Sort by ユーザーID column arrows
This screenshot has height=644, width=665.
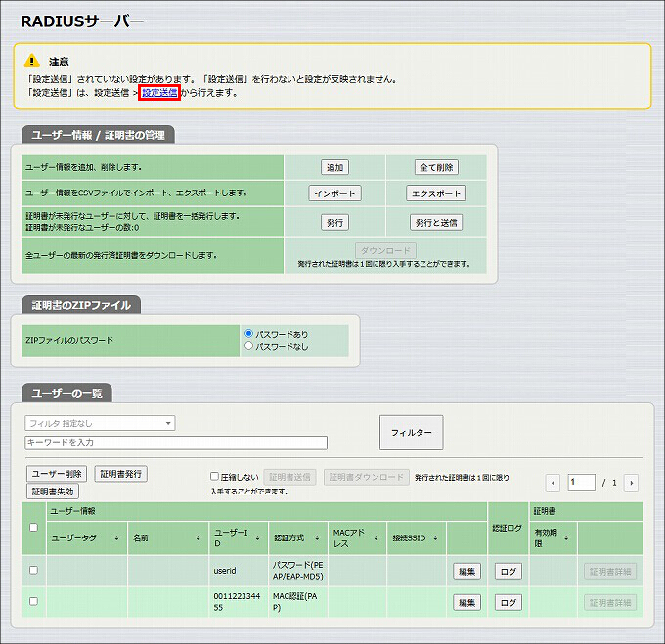(x=257, y=538)
